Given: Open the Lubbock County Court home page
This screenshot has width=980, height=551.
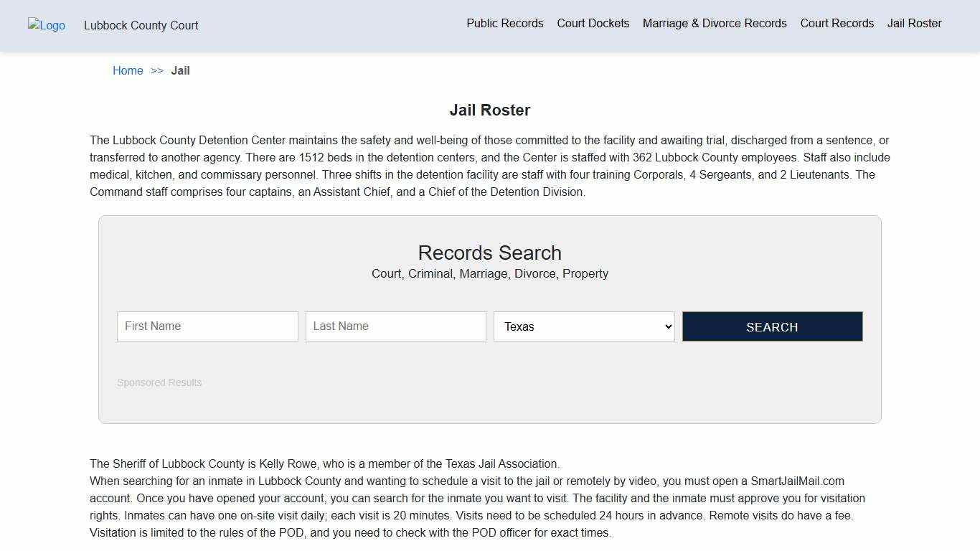Looking at the screenshot, I should (141, 25).
